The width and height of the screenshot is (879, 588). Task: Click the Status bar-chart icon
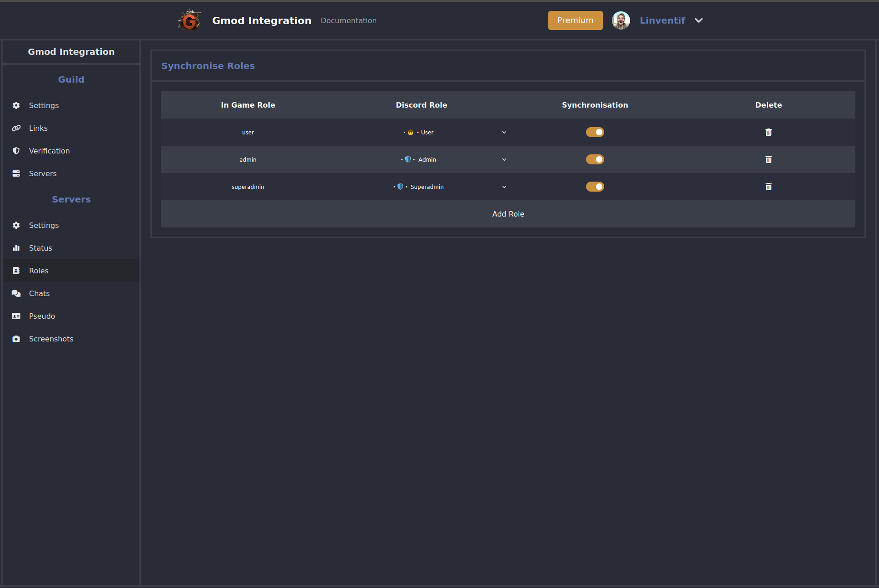pyautogui.click(x=16, y=248)
